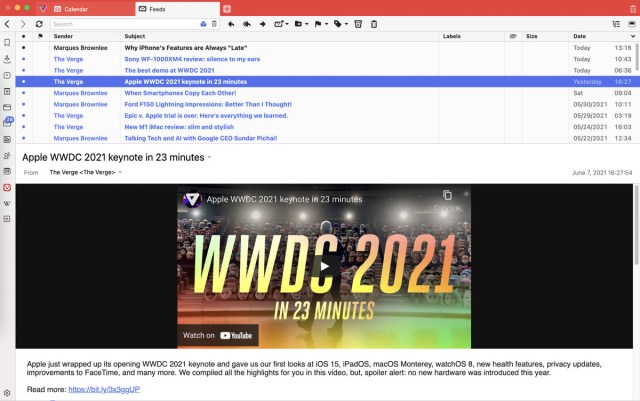Open the red Vivaldi web panel
640x401 pixels.
coord(7,187)
